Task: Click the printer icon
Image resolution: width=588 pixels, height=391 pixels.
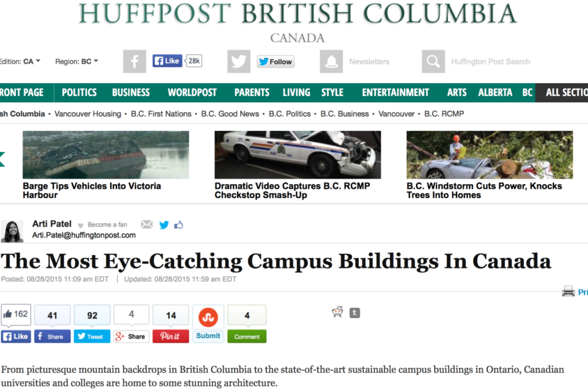Action: [568, 291]
